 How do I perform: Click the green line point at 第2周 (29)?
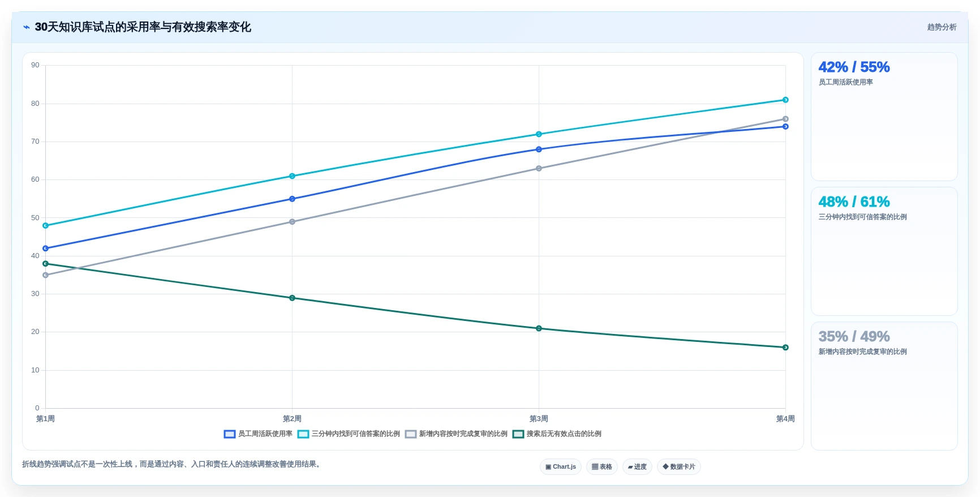tap(292, 298)
